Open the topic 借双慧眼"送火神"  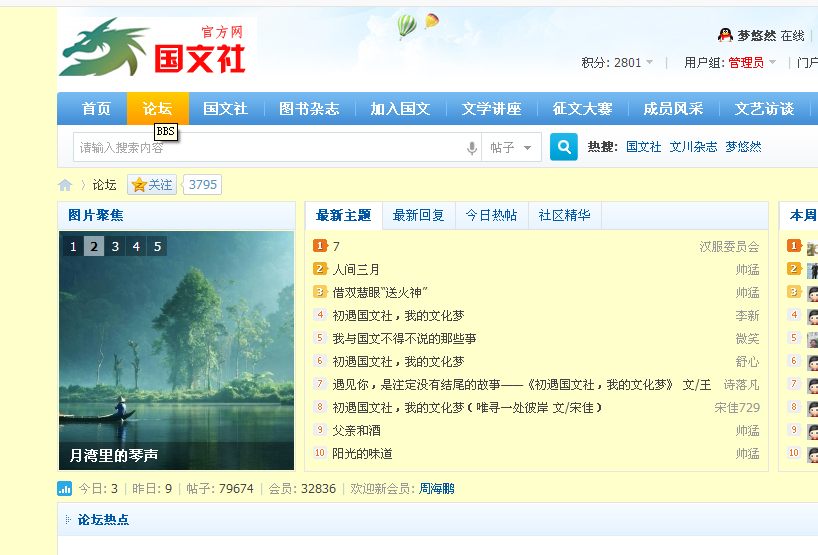tap(380, 293)
